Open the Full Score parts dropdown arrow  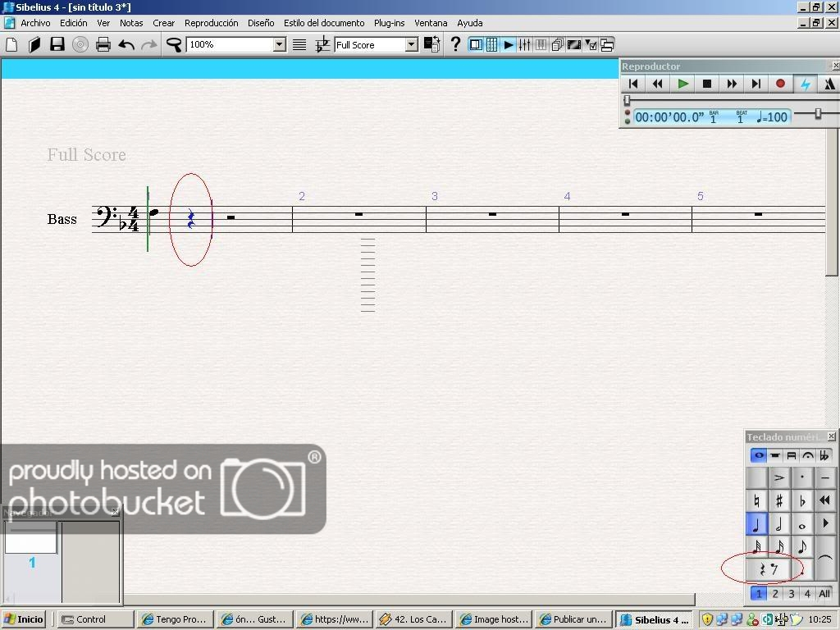point(412,44)
